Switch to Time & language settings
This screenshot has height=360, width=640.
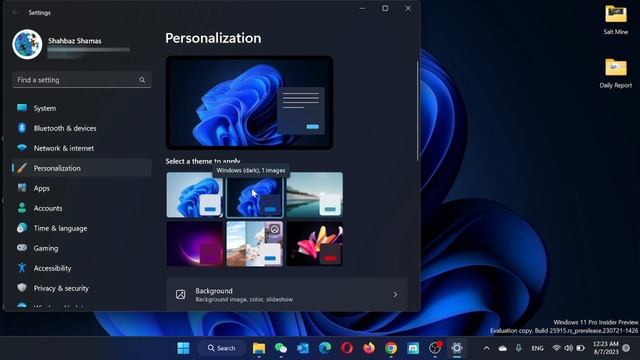point(82,228)
